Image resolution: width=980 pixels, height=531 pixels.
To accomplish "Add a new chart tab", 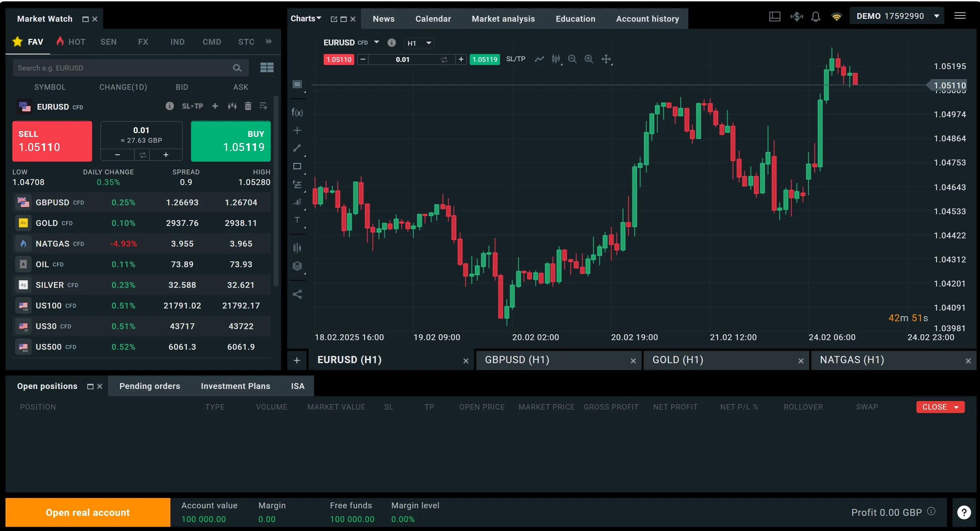I will click(297, 360).
